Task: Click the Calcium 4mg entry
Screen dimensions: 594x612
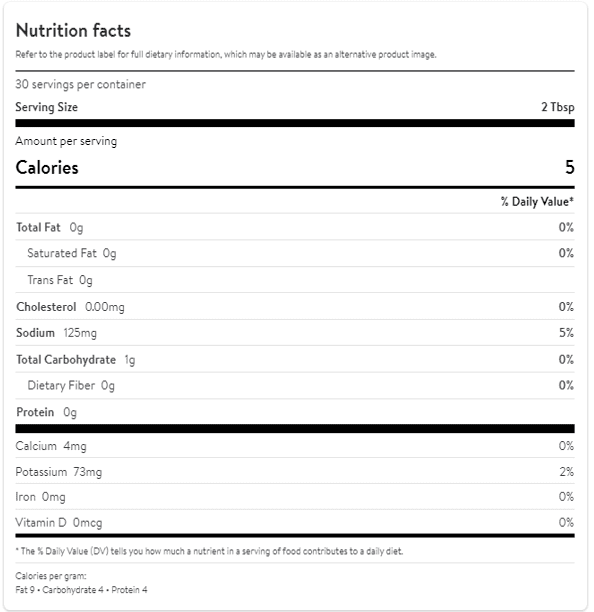Action: click(x=51, y=446)
